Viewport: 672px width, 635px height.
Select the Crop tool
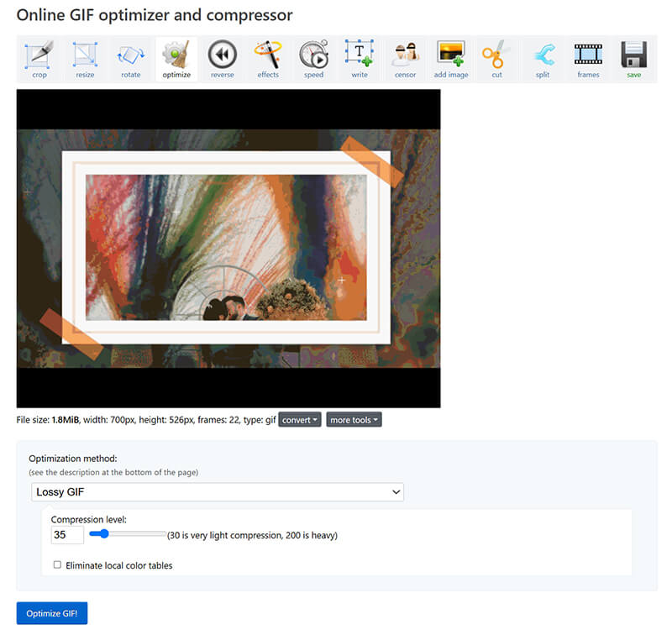[39, 57]
